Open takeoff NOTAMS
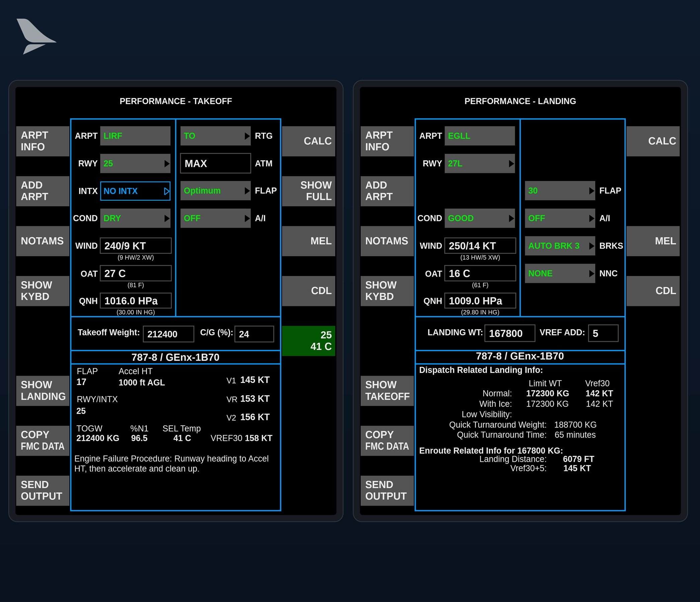The image size is (700, 602). (42, 241)
